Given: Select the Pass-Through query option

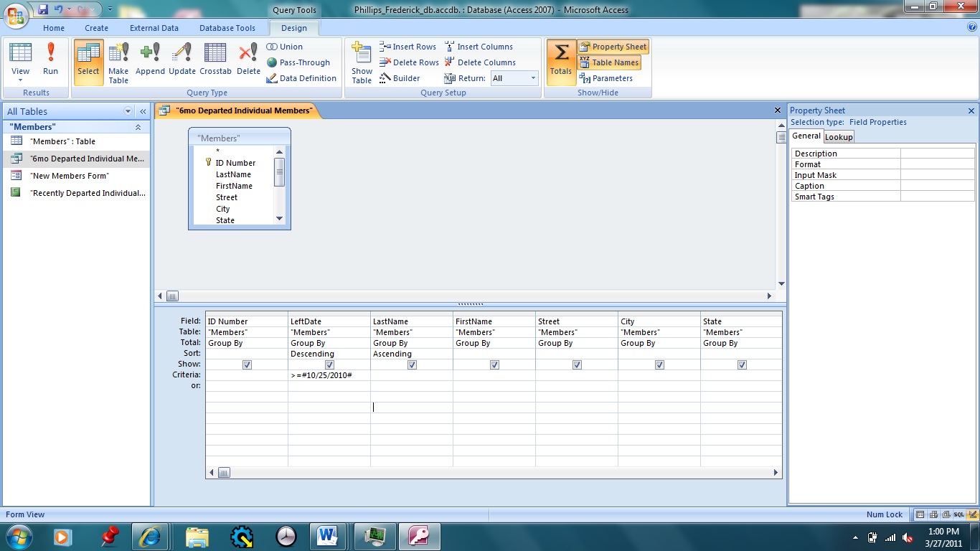Looking at the screenshot, I should pos(298,62).
